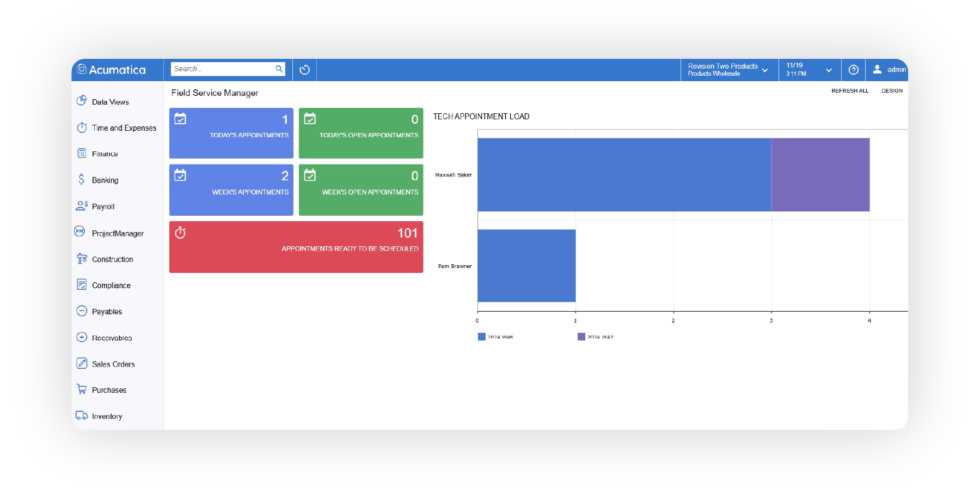Click the search magnifier icon
This screenshot has width=980, height=493.
click(279, 69)
